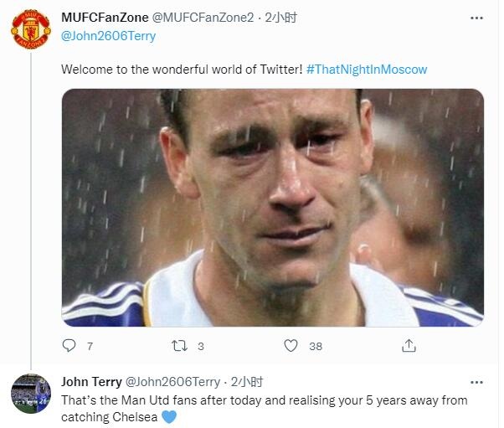504x428 pixels.
Task: Click the first tweet's 2小时 timestamp
Action: tap(275, 18)
